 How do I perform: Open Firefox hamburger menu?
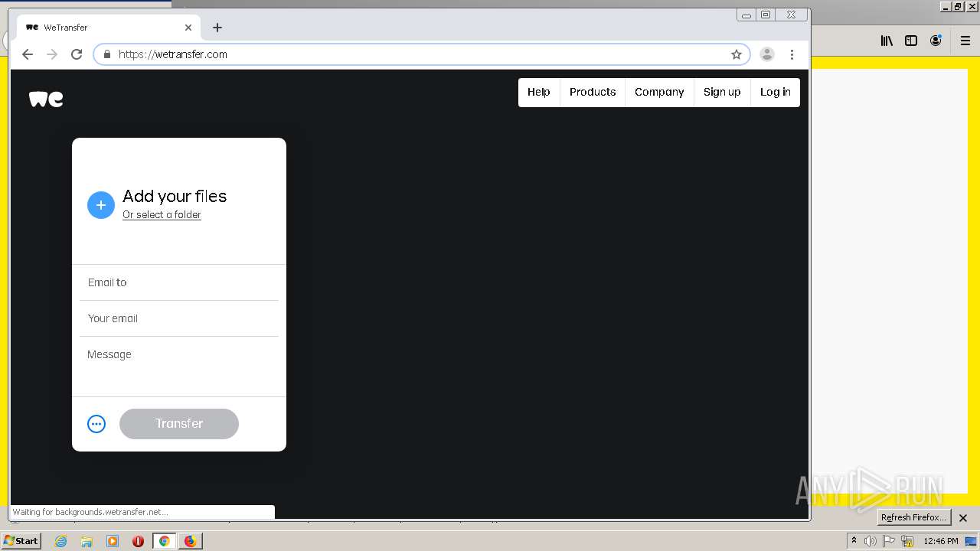point(965,41)
